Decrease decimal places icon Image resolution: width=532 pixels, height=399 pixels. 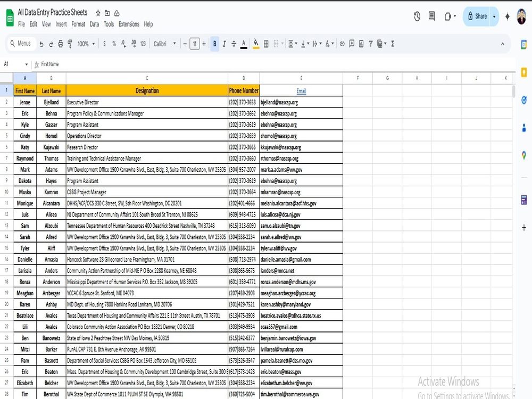coord(123,44)
